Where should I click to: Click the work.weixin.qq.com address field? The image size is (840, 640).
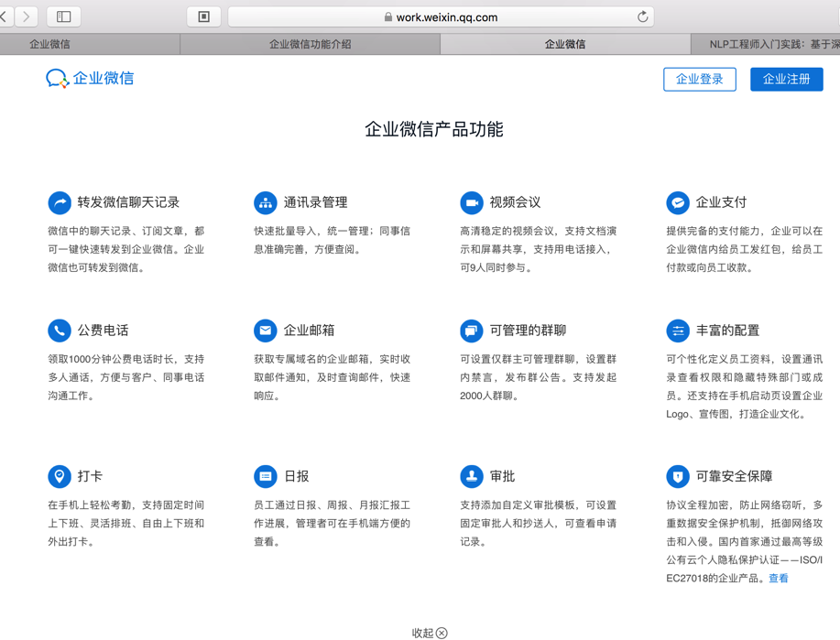(441, 17)
